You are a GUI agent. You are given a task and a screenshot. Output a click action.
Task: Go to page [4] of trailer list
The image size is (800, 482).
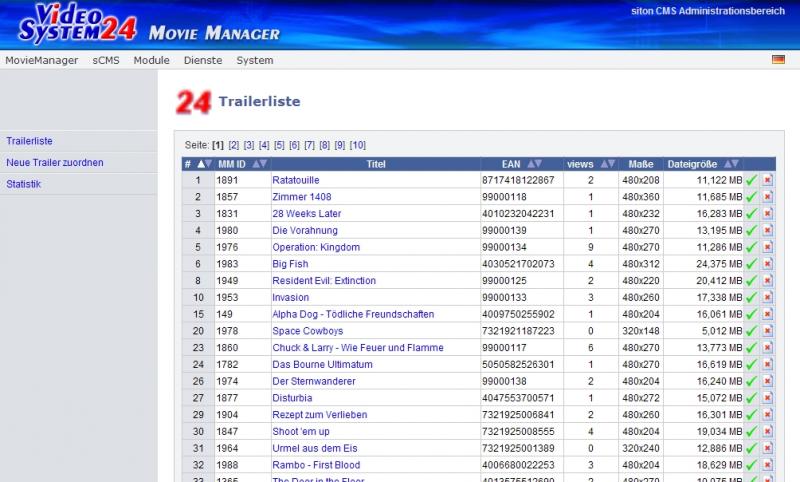264,145
